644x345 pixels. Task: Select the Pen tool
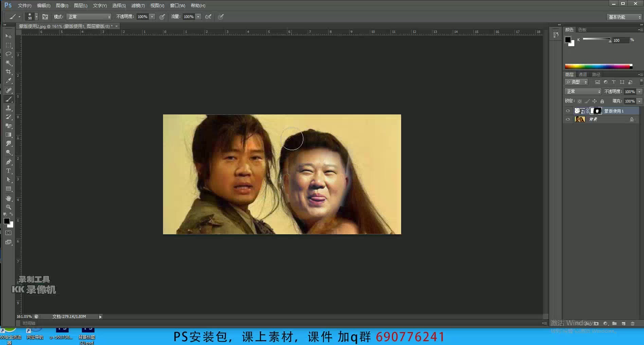click(8, 162)
